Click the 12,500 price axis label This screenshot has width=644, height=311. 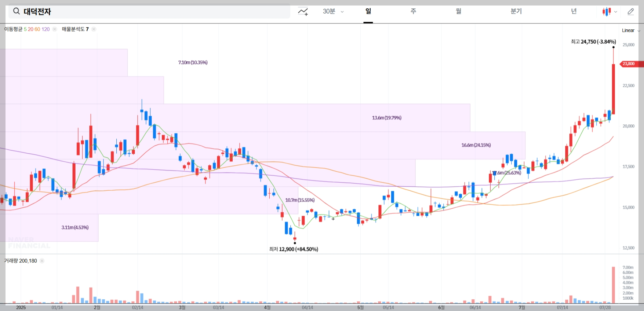click(628, 248)
